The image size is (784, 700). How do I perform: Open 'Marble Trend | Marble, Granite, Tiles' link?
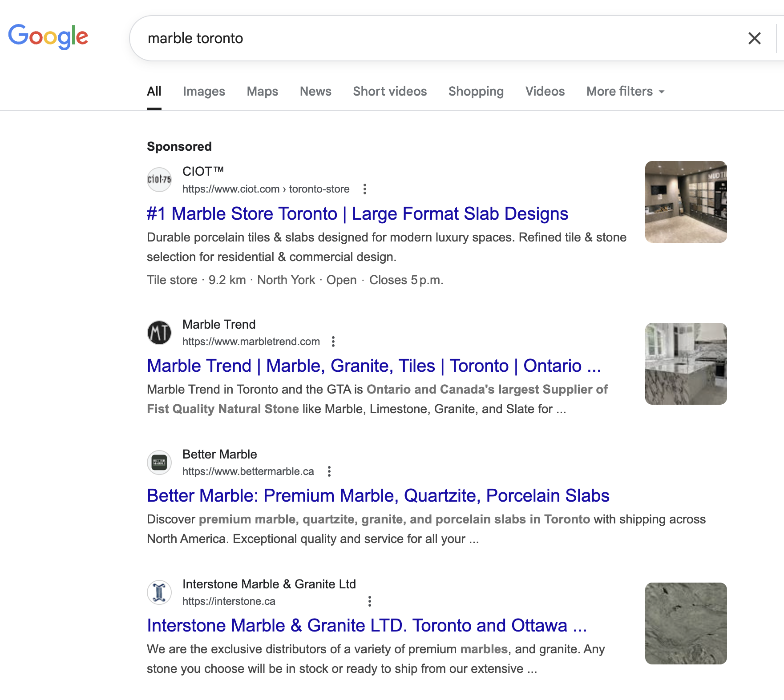pyautogui.click(x=374, y=366)
